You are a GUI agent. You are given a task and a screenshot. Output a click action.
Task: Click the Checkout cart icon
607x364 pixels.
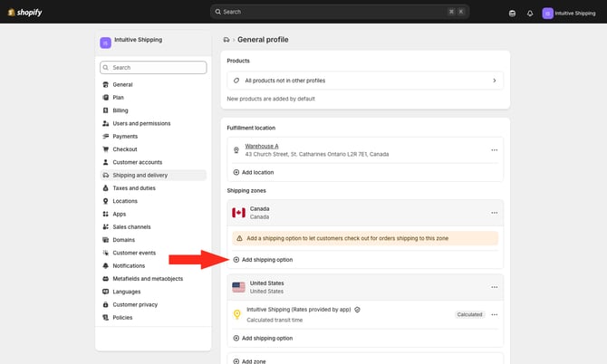click(x=106, y=149)
